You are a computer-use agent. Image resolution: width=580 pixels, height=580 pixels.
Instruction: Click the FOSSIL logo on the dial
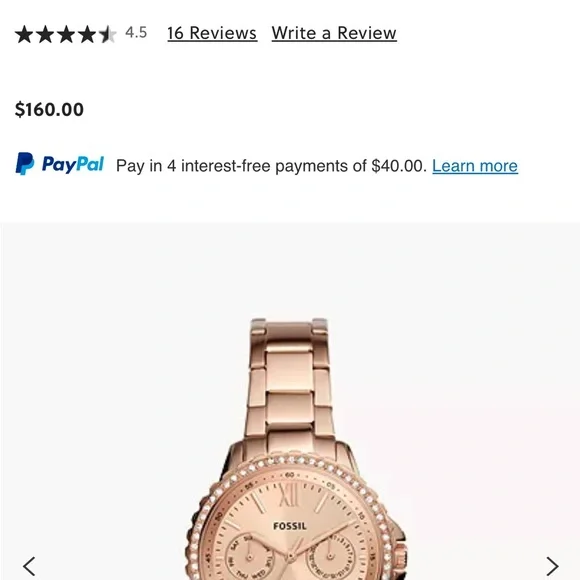pyautogui.click(x=290, y=526)
